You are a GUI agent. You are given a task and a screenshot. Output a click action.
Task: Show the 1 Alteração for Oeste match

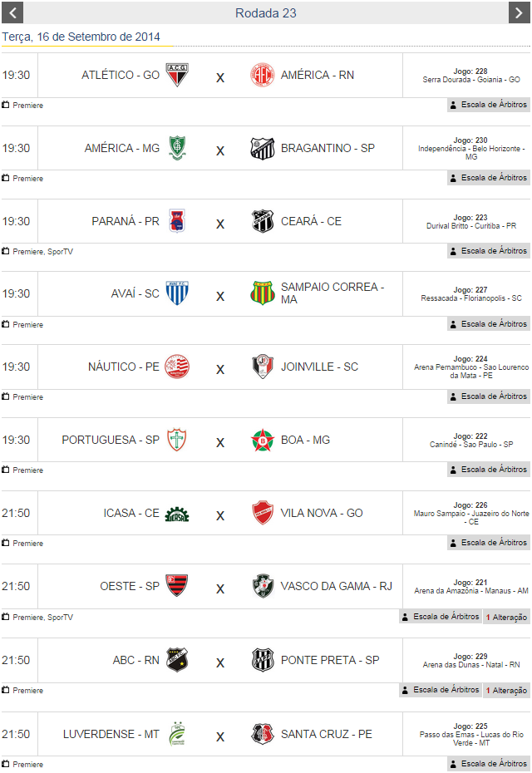tap(506, 617)
